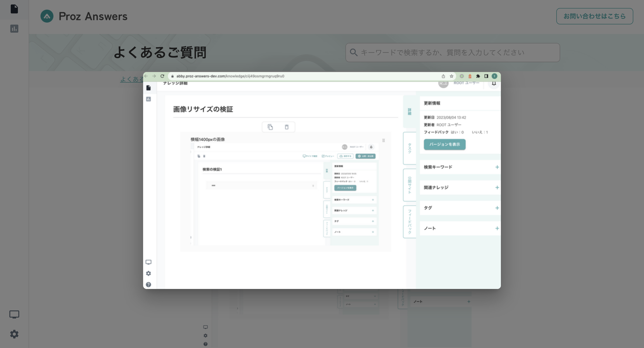Expand the 検索キーワード section plus
This screenshot has width=644, height=348.
(497, 167)
